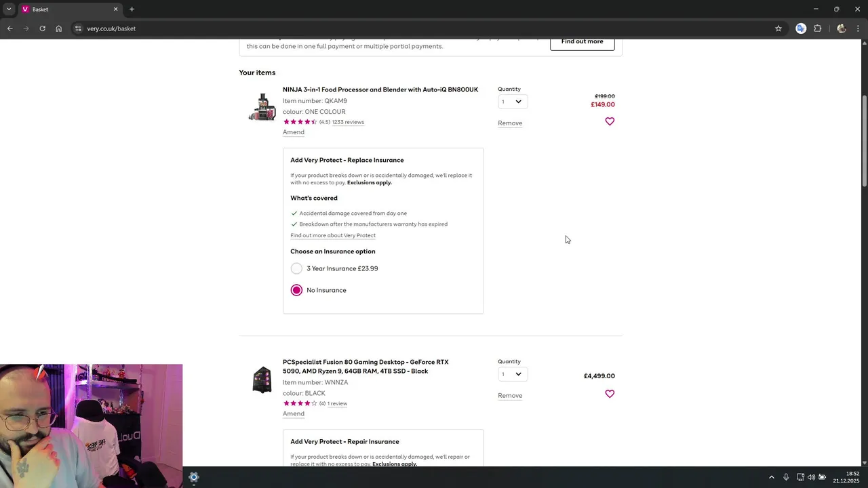
Task: Bookmark this page with star icon
Action: click(778, 28)
